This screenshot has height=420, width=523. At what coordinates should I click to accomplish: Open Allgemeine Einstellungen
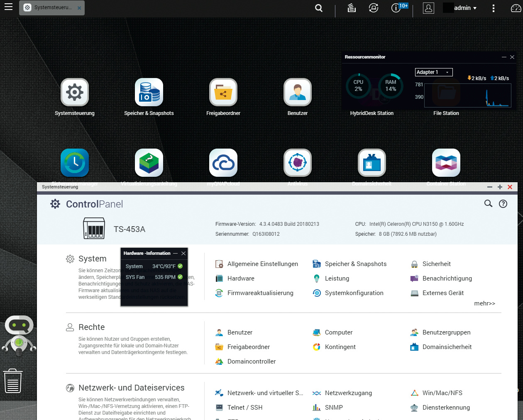coord(262,264)
